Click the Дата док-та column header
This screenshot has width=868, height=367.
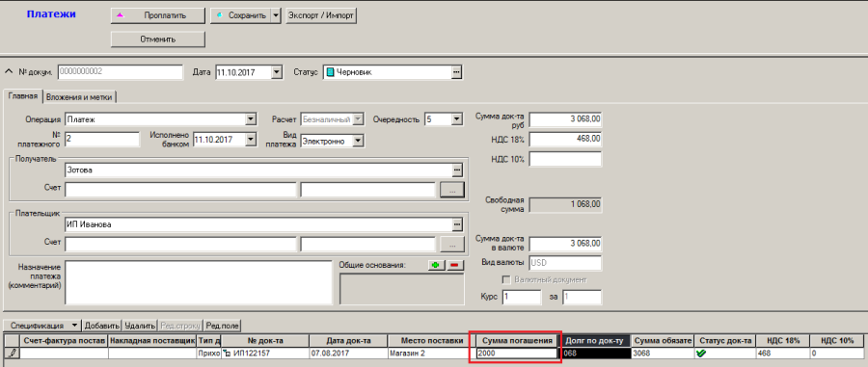click(348, 340)
